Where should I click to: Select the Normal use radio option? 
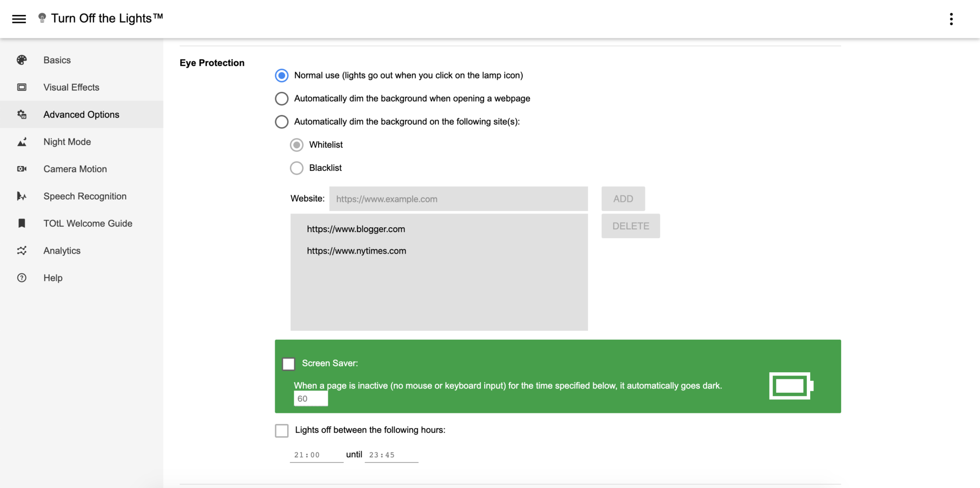point(282,76)
